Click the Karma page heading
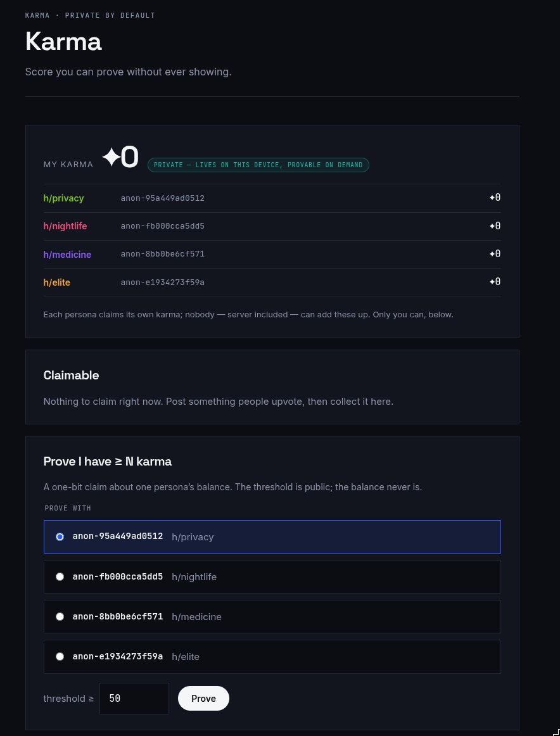 click(x=63, y=41)
